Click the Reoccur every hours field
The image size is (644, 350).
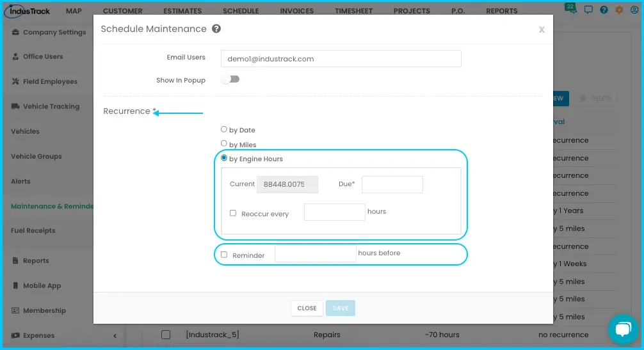click(335, 212)
